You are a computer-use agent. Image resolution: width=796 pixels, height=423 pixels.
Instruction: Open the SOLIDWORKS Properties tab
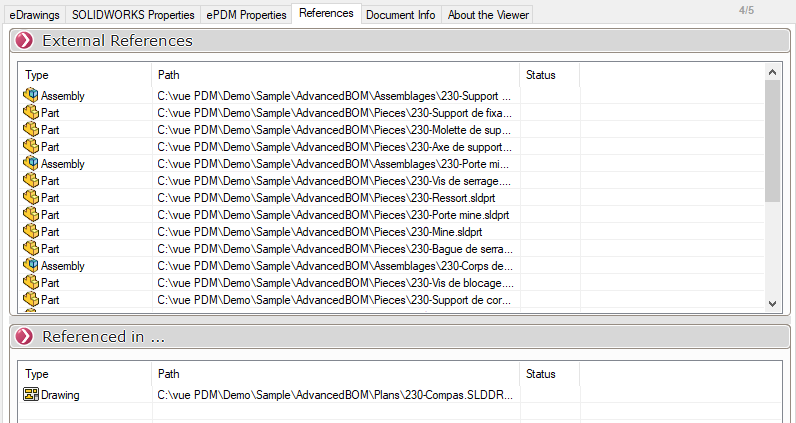pos(133,15)
